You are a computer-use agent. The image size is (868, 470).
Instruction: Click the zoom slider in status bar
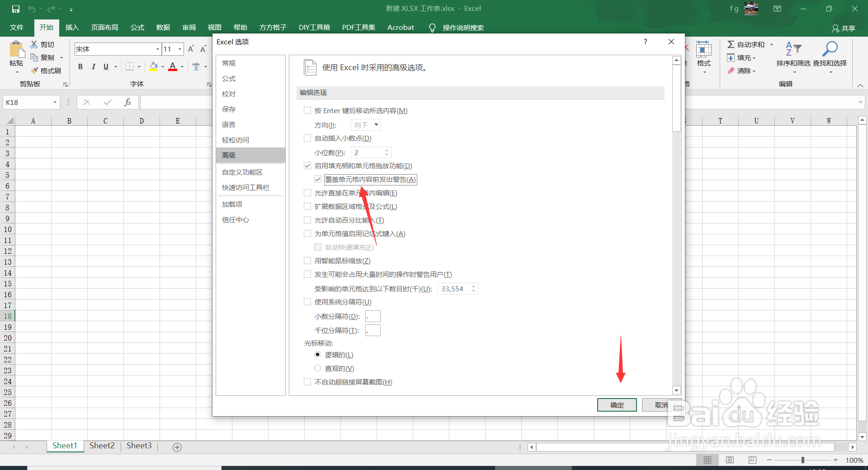802,460
